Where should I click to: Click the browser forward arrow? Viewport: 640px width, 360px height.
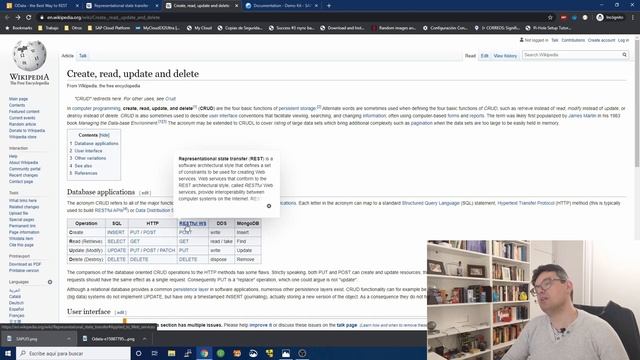[x=18, y=18]
